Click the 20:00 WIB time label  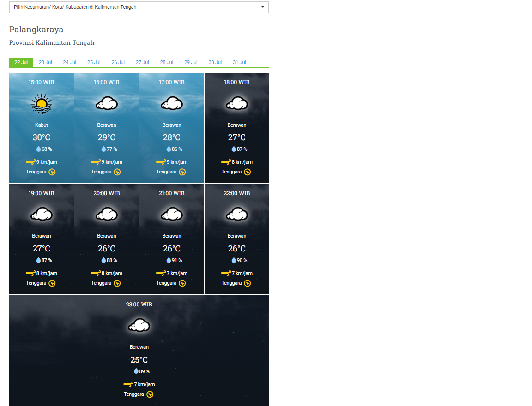107,193
